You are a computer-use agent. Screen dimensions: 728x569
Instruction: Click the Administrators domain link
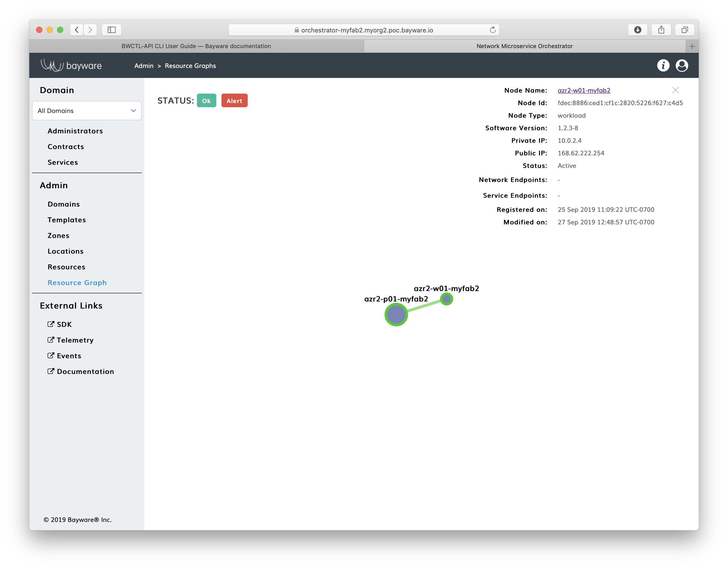pos(75,130)
